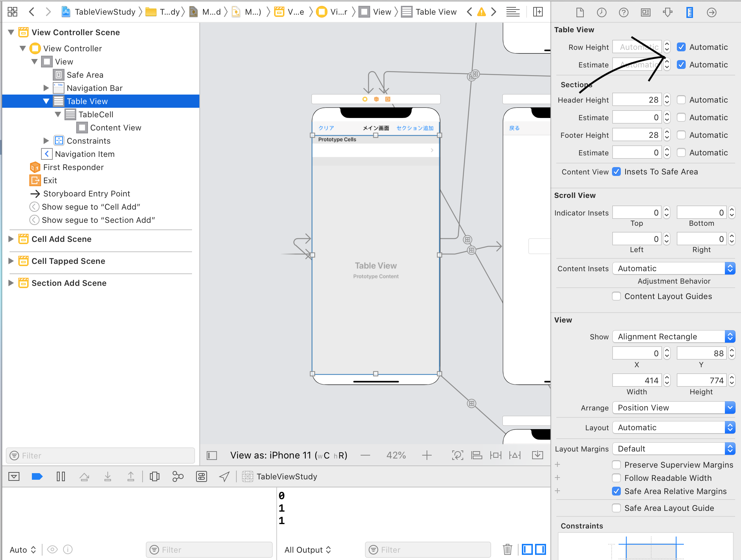The width and height of the screenshot is (741, 560).
Task: Hide the document outline sidebar icon
Action: click(212, 455)
